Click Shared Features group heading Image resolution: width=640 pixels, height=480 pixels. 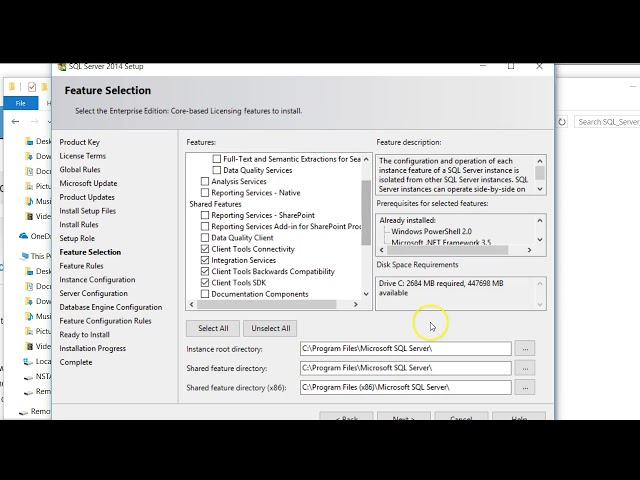pyautogui.click(x=215, y=204)
